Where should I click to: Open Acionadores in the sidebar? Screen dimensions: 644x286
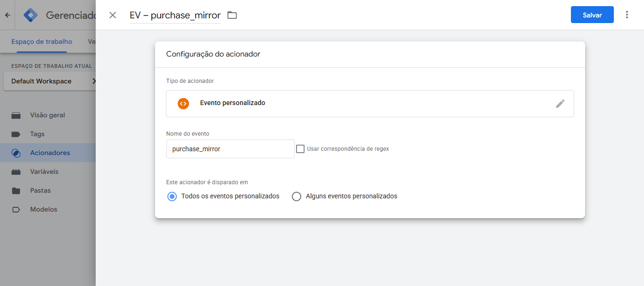[50, 153]
